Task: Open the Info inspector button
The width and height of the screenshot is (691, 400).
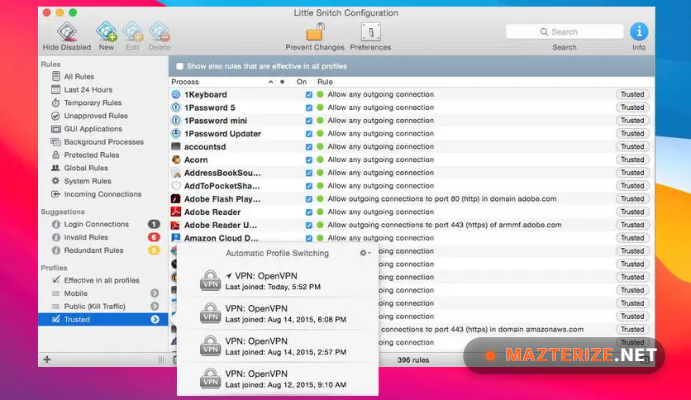Action: (x=639, y=32)
